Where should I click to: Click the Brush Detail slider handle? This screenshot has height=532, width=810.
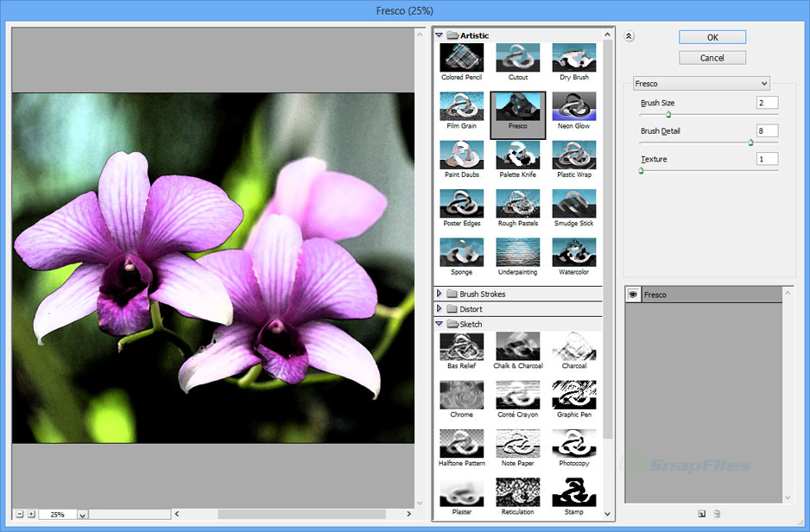pyautogui.click(x=750, y=142)
